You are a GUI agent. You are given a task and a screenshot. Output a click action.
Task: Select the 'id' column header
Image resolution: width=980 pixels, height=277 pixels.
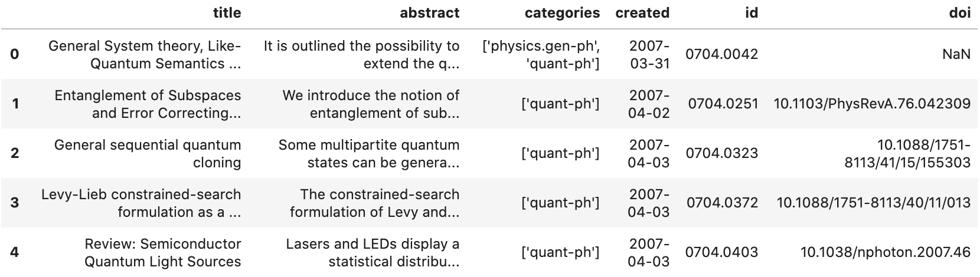751,13
